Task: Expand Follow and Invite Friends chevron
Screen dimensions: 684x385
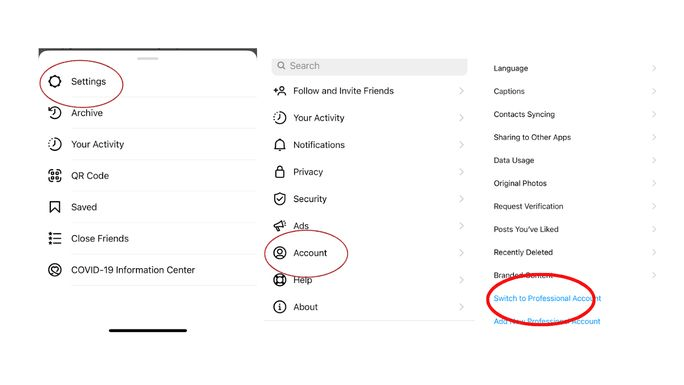Action: [x=461, y=91]
